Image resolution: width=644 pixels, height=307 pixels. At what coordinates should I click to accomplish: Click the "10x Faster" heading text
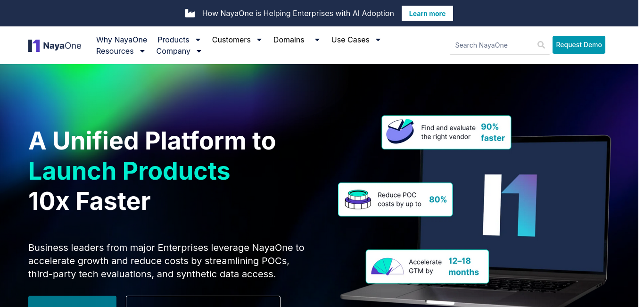point(90,201)
